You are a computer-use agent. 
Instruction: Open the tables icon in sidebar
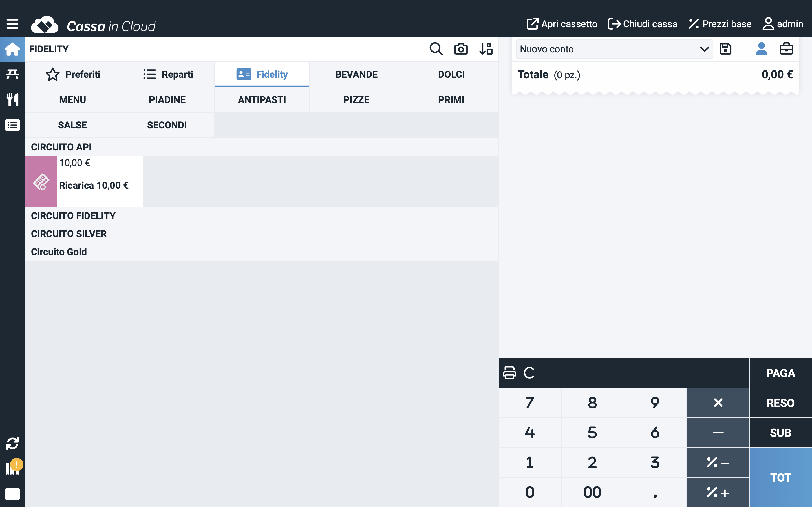point(12,74)
